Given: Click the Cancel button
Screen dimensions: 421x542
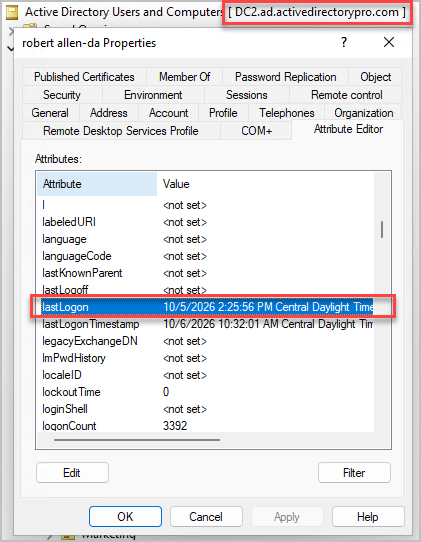Looking at the screenshot, I should point(206,517).
